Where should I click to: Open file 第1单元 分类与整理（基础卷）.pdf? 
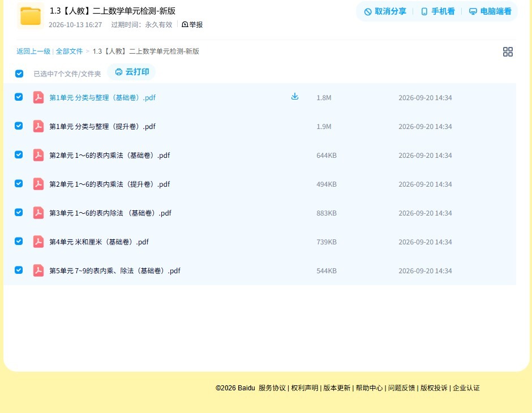click(102, 98)
